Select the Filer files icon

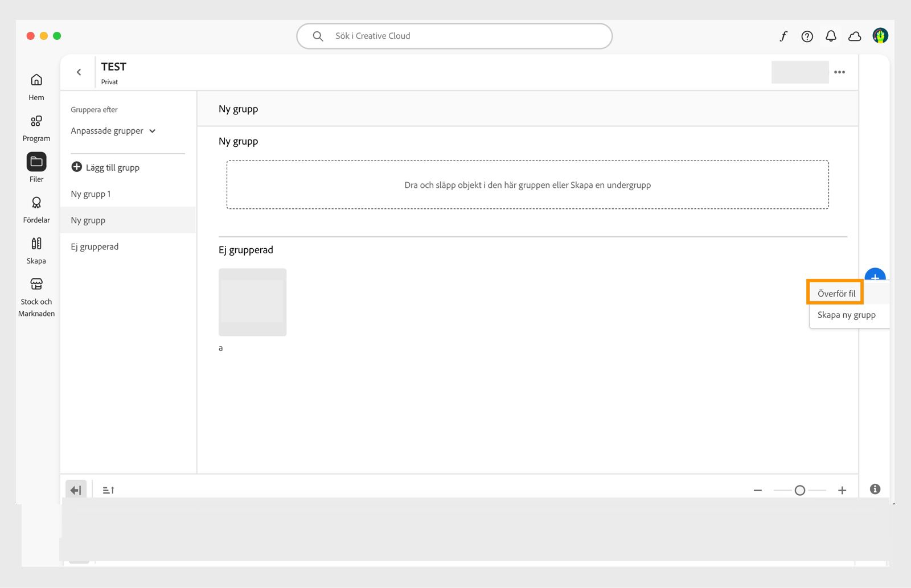click(36, 162)
